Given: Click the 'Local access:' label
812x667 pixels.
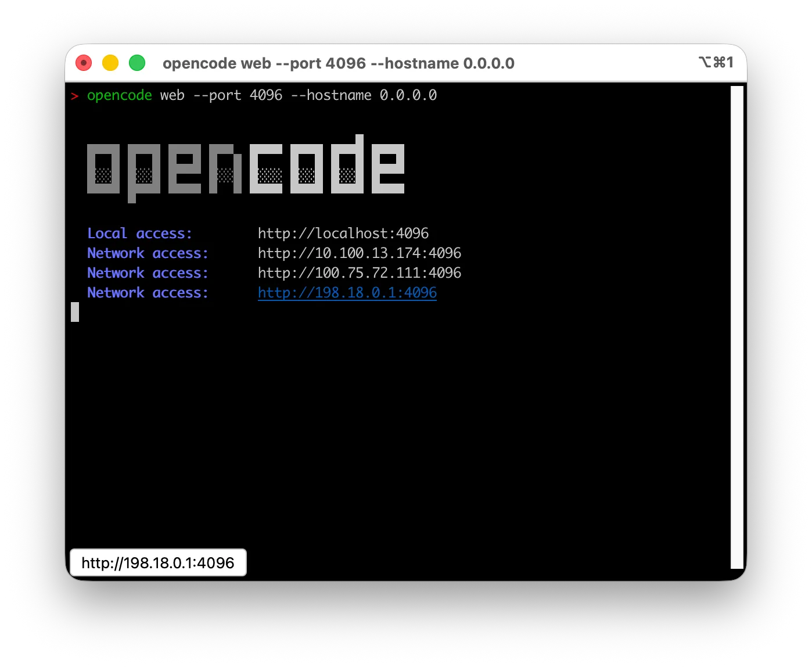Looking at the screenshot, I should click(x=139, y=233).
